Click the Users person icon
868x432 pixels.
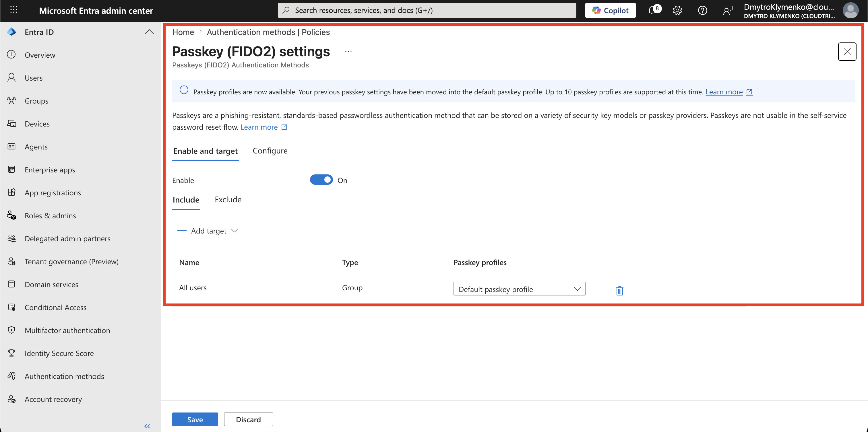point(11,77)
